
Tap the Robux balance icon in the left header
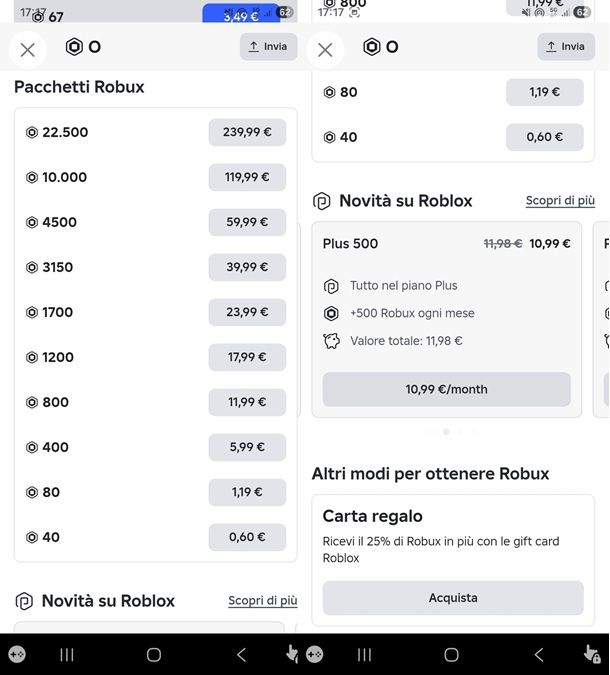point(74,46)
